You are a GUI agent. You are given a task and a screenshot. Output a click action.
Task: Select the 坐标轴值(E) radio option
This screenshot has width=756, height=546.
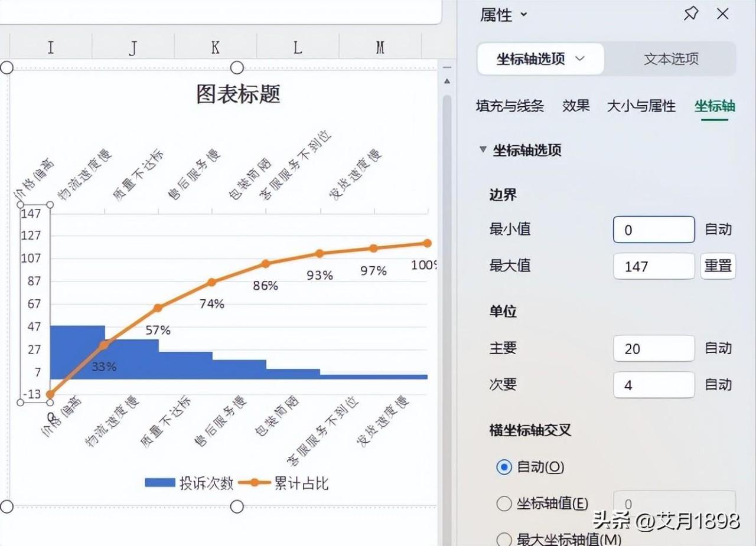(x=504, y=504)
